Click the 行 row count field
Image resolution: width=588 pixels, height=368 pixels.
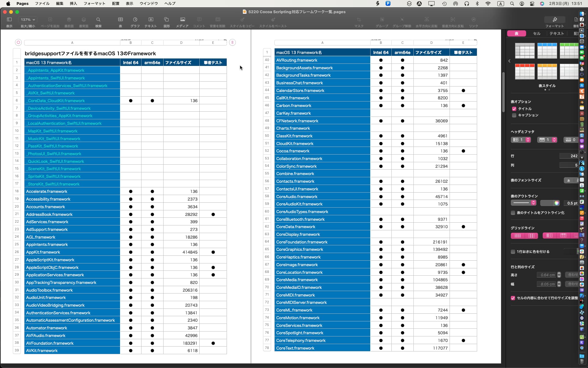(569, 156)
